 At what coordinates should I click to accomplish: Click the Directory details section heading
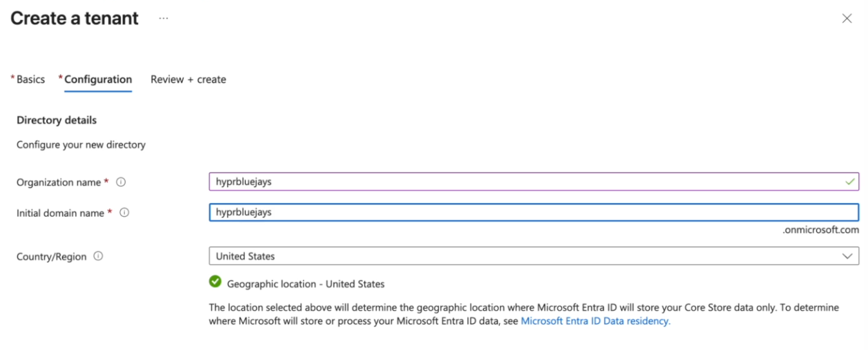pyautogui.click(x=57, y=120)
